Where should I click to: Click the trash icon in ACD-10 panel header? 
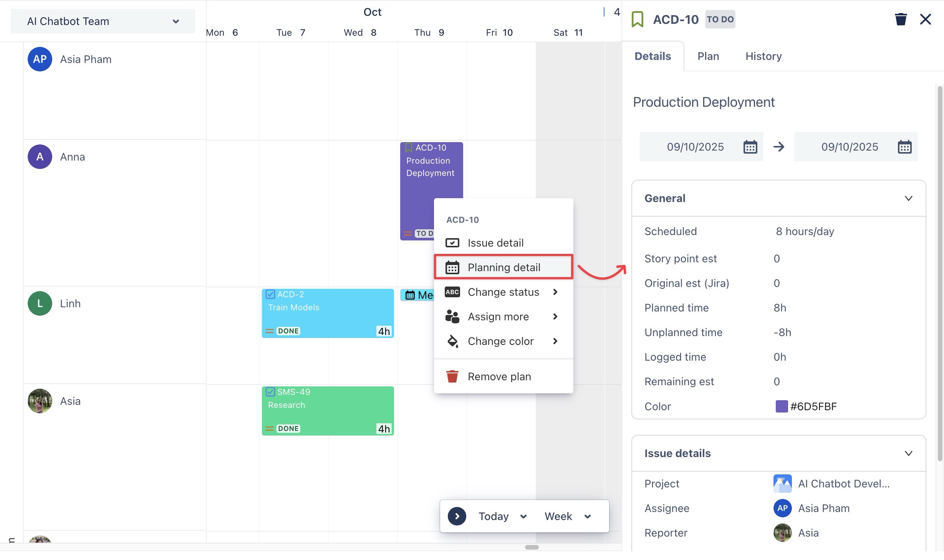tap(901, 19)
